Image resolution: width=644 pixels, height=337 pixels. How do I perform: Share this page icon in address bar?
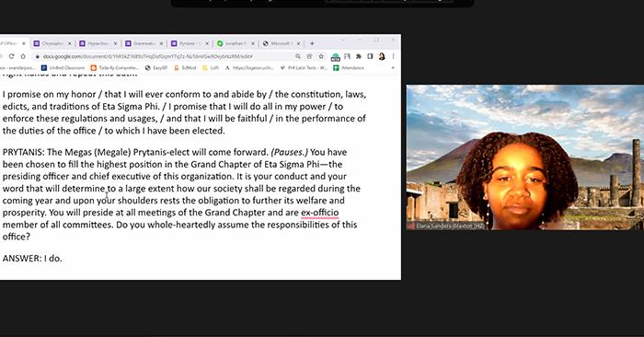point(310,56)
